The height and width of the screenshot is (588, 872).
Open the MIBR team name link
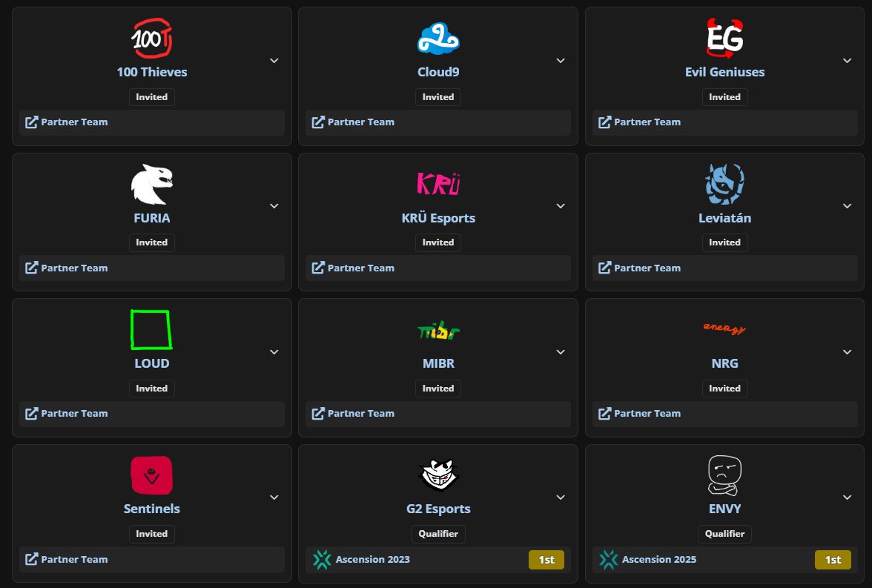(x=438, y=363)
